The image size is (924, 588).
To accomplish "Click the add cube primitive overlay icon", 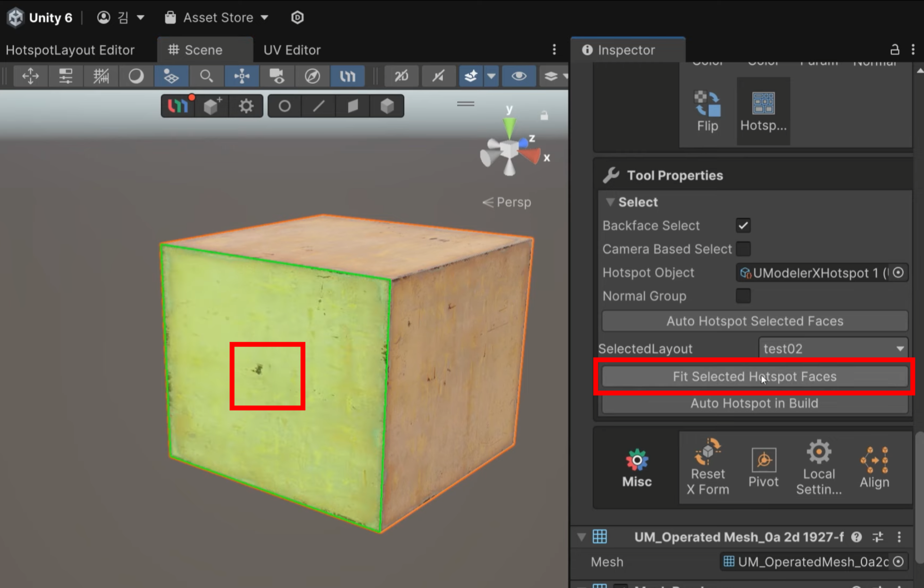I will [x=213, y=106].
